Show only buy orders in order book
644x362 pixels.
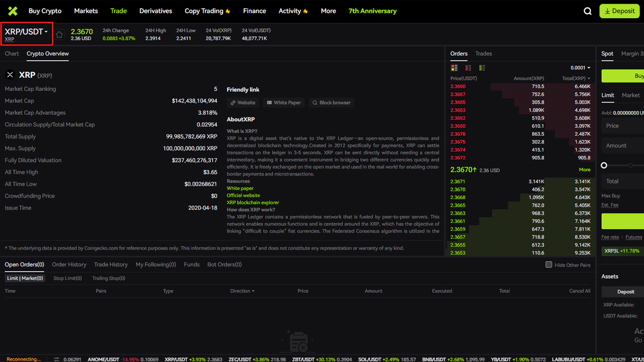(x=482, y=68)
